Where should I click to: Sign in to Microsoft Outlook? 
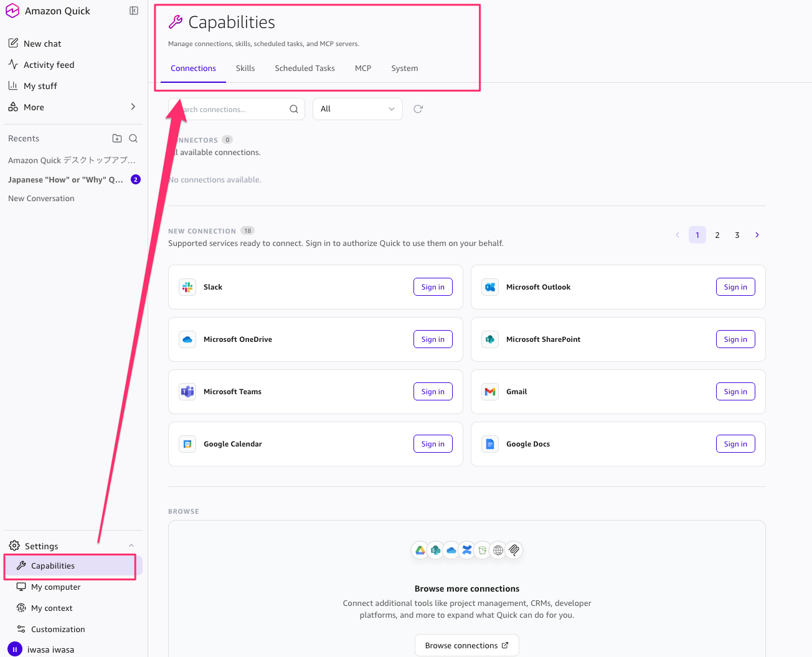[x=735, y=287]
